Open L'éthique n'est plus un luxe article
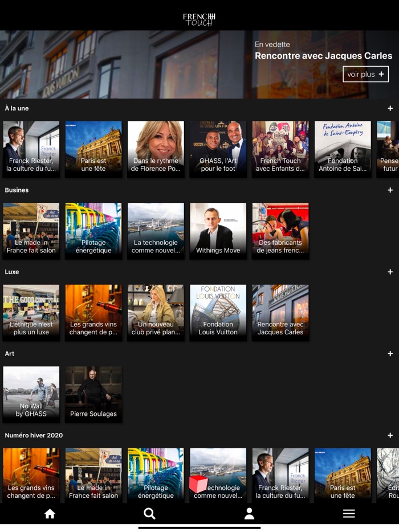The width and height of the screenshot is (399, 532). pyautogui.click(x=31, y=313)
